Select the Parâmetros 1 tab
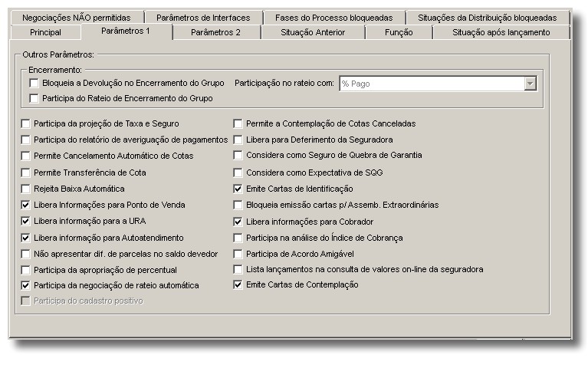The height and width of the screenshot is (378, 588). click(126, 31)
